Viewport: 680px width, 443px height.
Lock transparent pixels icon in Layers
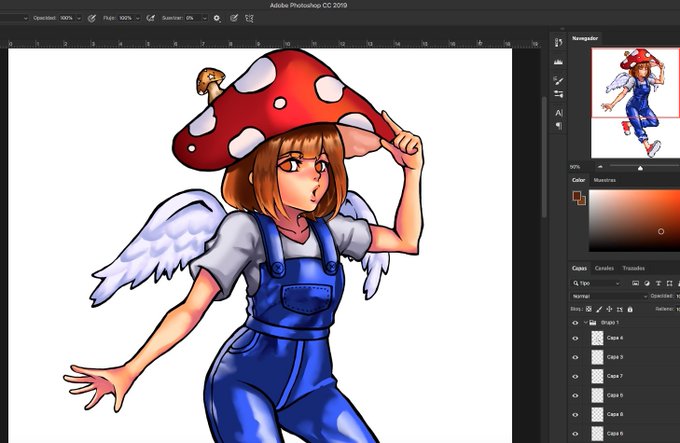pyautogui.click(x=588, y=309)
